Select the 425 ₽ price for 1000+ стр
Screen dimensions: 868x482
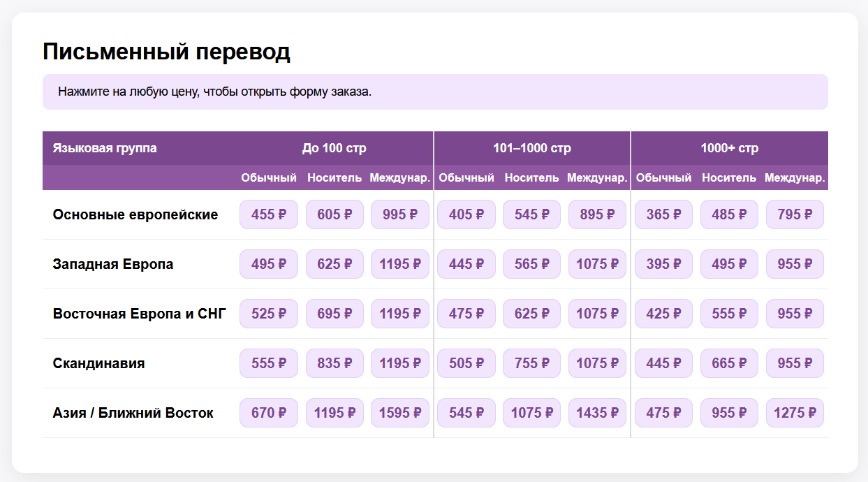click(x=663, y=314)
